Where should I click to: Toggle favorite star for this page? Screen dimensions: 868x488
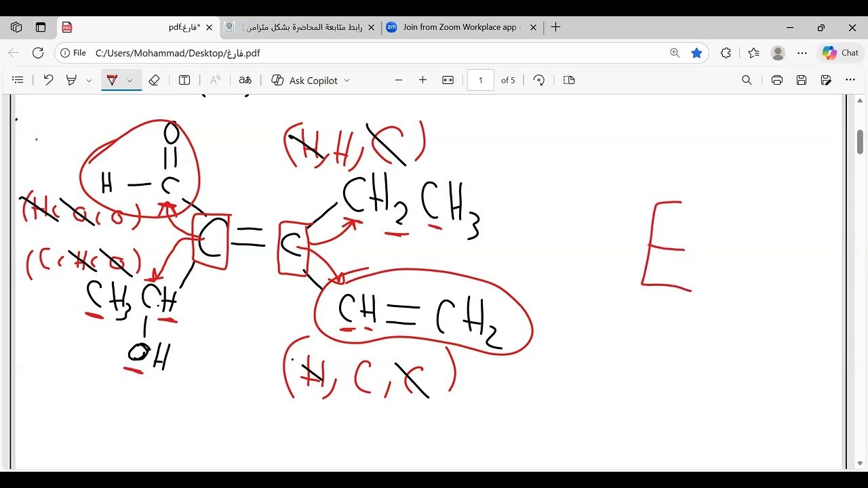[x=696, y=53]
